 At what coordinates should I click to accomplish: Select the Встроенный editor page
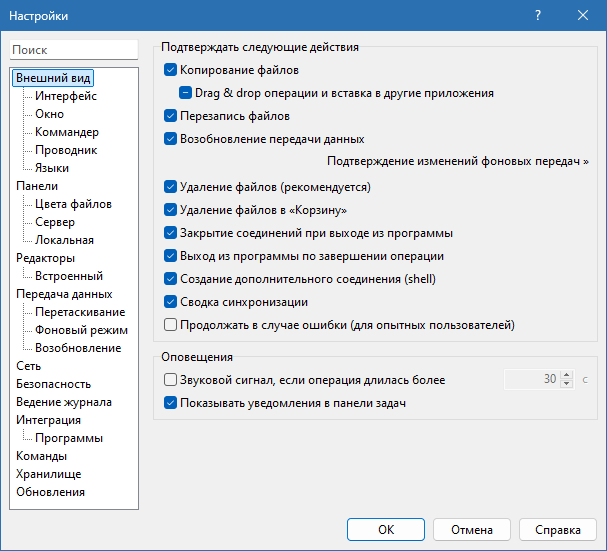coord(69,276)
